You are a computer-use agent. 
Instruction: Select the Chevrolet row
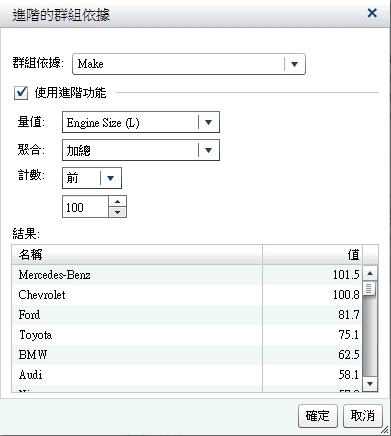[x=187, y=295]
